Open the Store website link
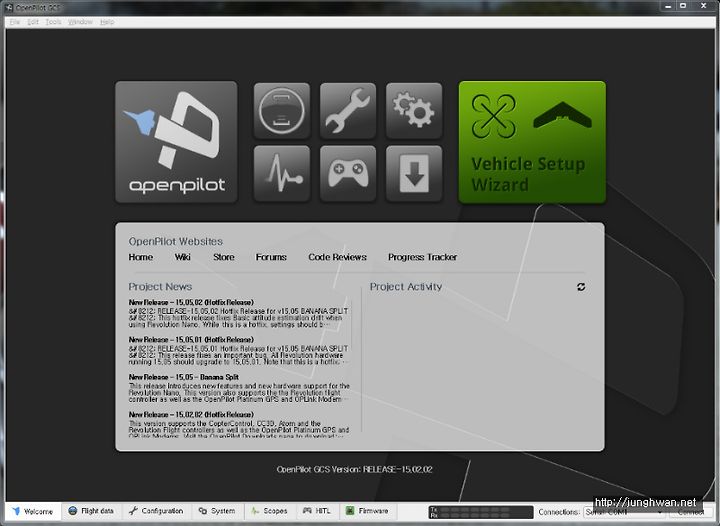 [x=224, y=257]
